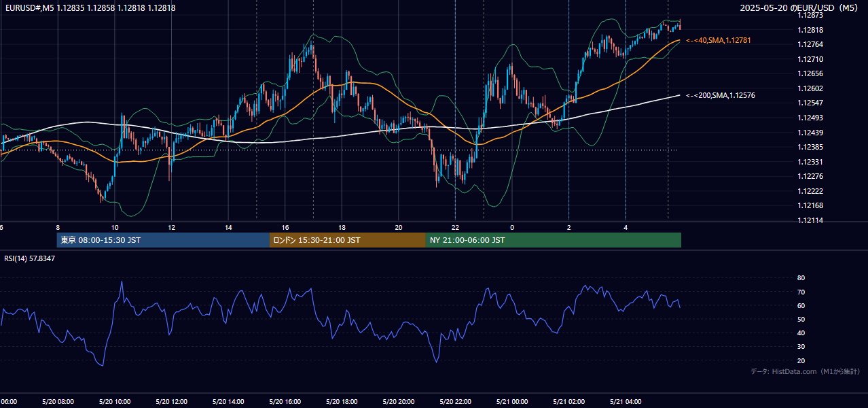The height and width of the screenshot is (408, 868).
Task: Click price axis value 1.12439
Action: pyautogui.click(x=810, y=133)
